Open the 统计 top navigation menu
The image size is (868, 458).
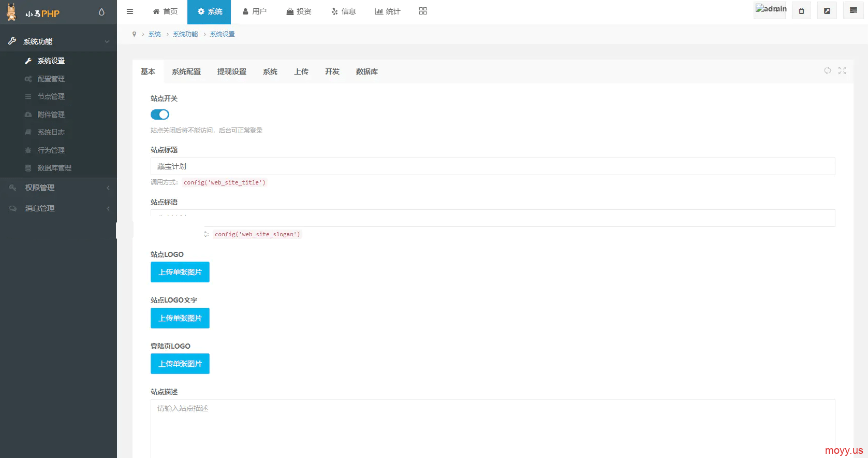[x=388, y=11]
